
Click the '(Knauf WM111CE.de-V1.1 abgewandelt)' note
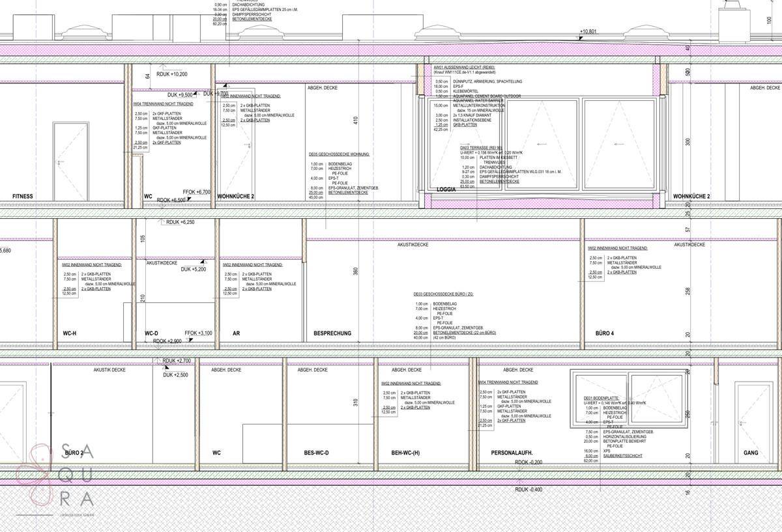466,72
